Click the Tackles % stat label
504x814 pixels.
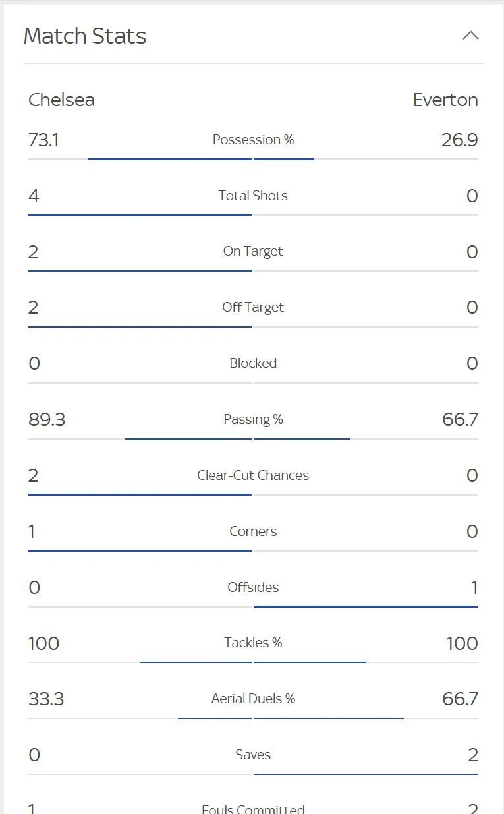[253, 643]
